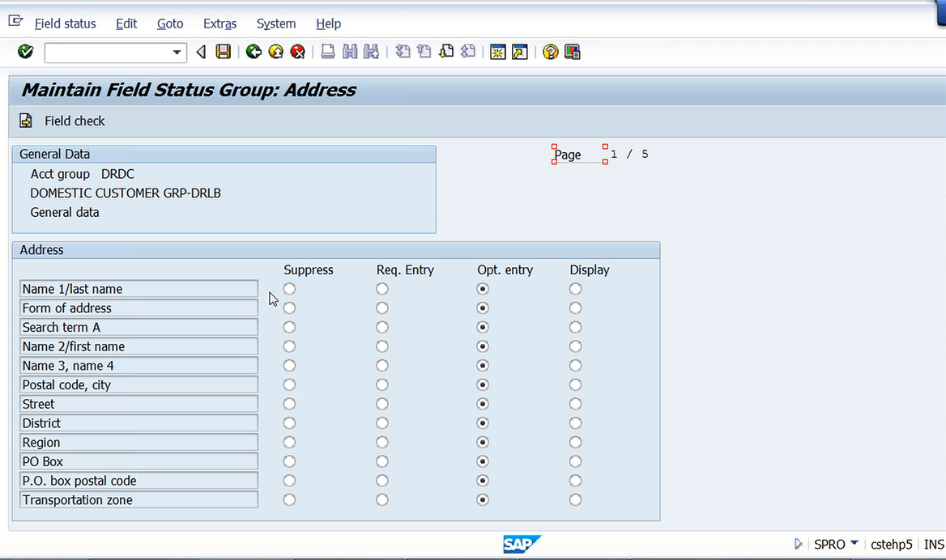This screenshot has width=946, height=560.
Task: Open the window menu icon beside Field status
Action: (x=15, y=22)
